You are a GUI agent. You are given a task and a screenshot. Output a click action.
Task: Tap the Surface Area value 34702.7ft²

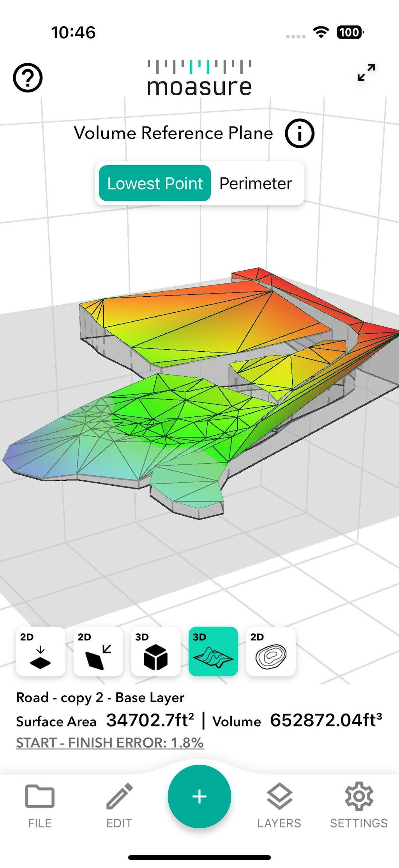(x=150, y=720)
